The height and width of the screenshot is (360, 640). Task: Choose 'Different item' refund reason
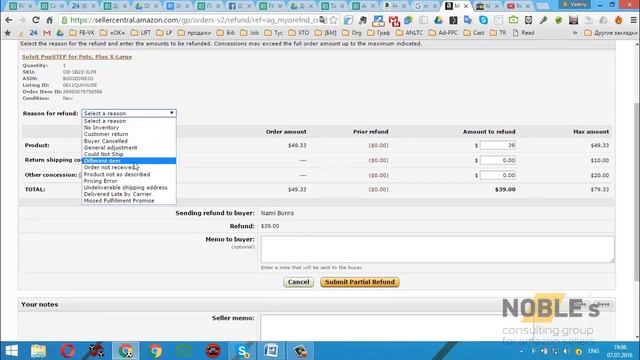pos(129,161)
